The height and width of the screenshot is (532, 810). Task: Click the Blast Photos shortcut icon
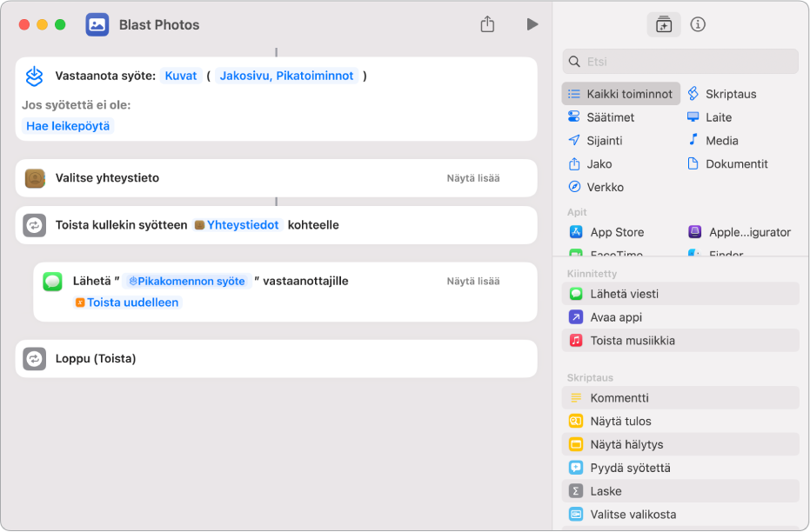tap(97, 24)
